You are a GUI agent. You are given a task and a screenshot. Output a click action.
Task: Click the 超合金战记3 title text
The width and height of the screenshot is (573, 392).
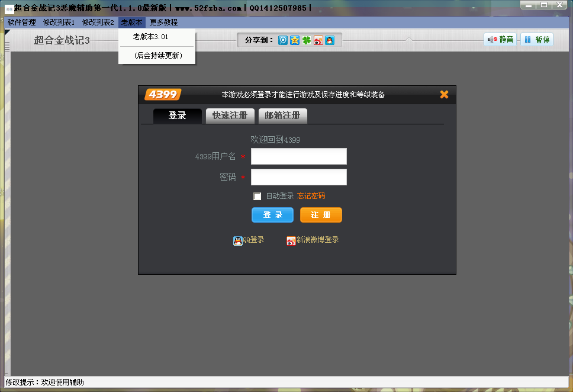[x=62, y=40]
